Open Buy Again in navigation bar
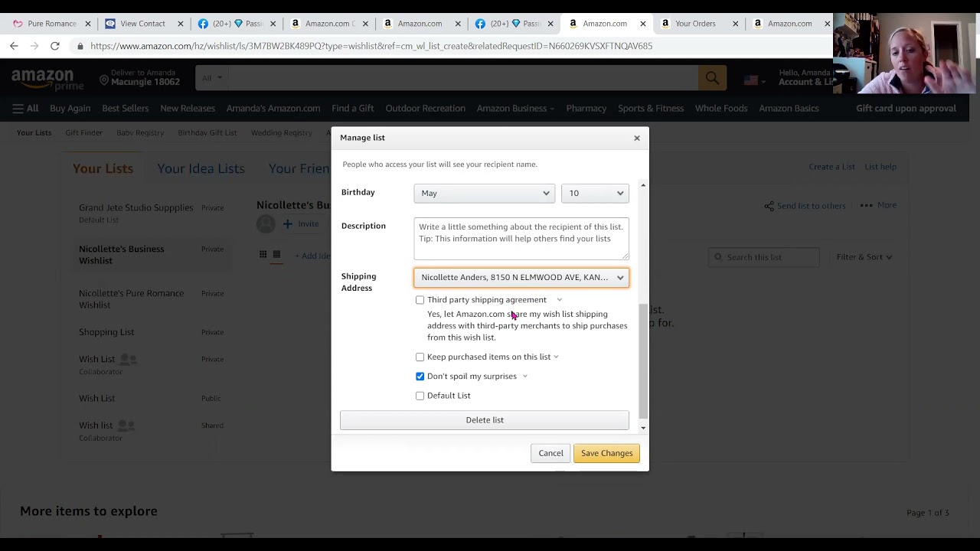 point(70,109)
